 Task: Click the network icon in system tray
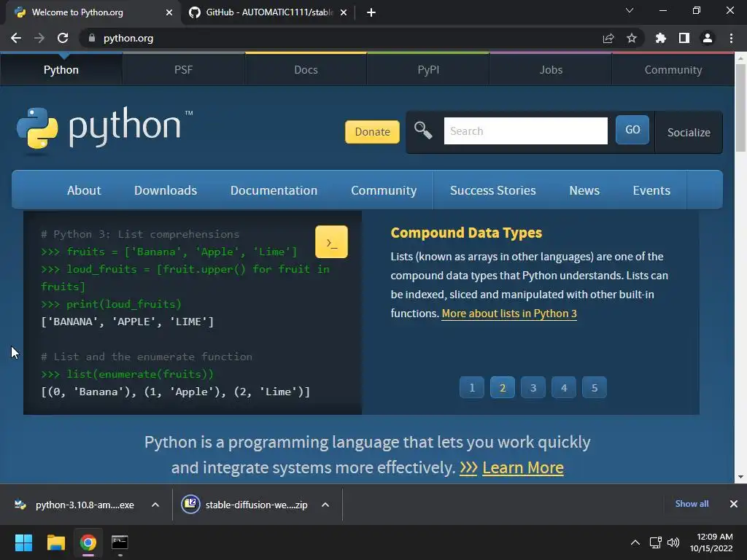click(x=656, y=542)
